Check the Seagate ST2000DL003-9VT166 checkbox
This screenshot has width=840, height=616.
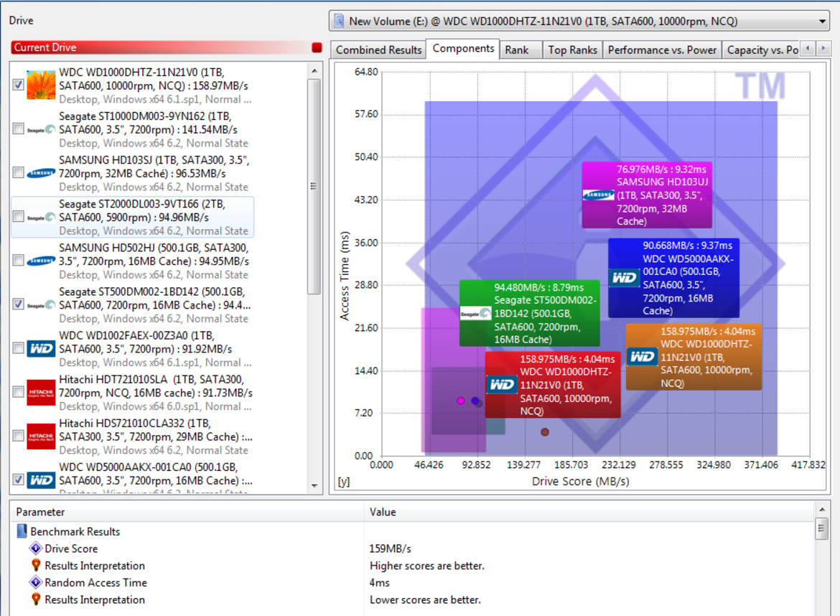[x=18, y=216]
